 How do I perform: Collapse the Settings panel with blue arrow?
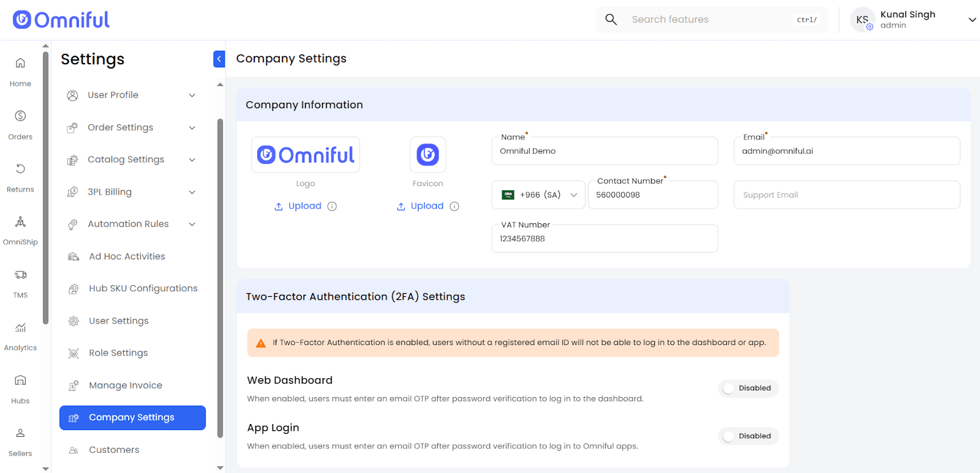(x=219, y=59)
